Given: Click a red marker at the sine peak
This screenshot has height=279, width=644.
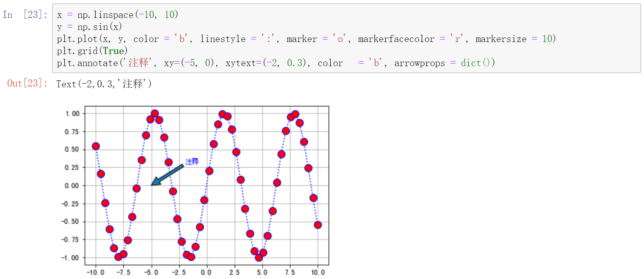Looking at the screenshot, I should coord(154,113).
